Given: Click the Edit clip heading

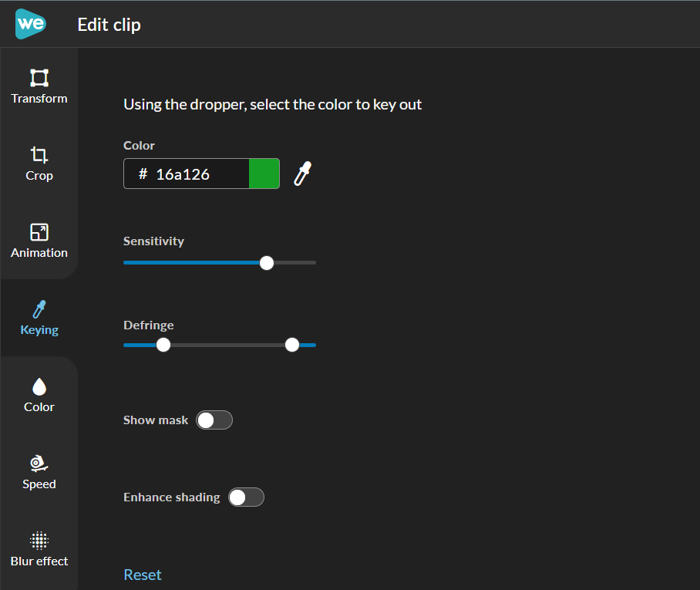Looking at the screenshot, I should pos(109,25).
